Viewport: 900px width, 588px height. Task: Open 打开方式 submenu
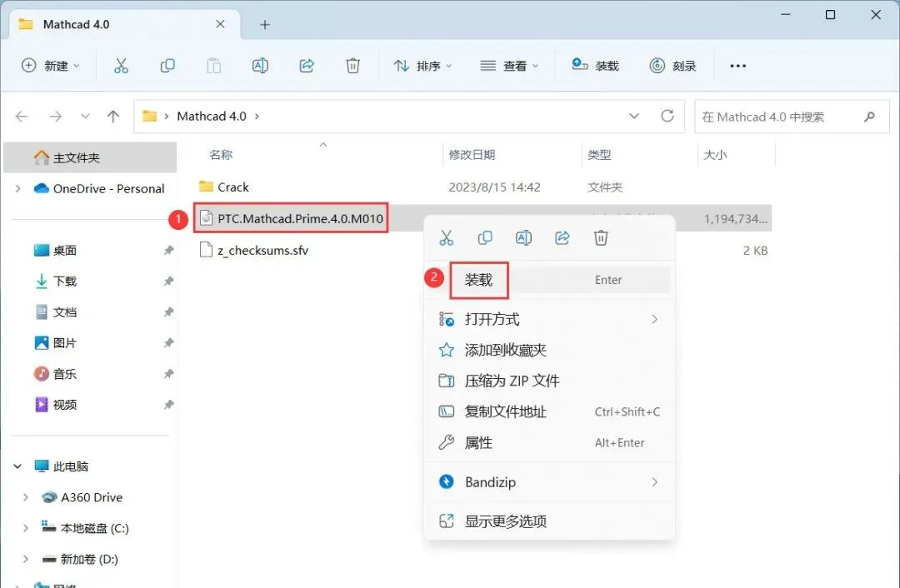tap(551, 319)
